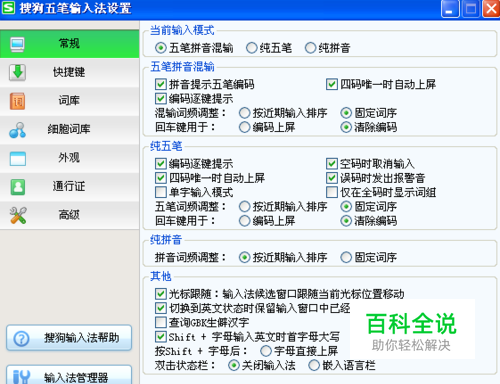Screen dimensions: 500x384
Task: Click the 细胞词库 blue cells icon
Action: click(17, 130)
